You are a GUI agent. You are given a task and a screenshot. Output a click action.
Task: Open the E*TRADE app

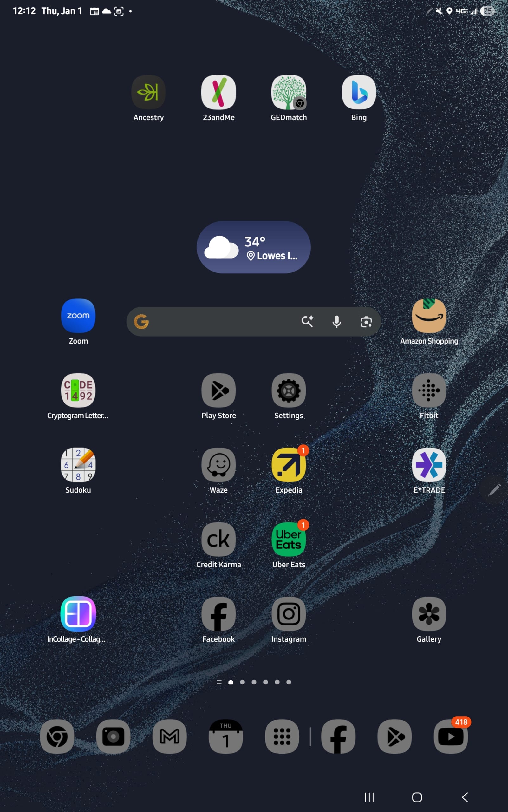429,465
